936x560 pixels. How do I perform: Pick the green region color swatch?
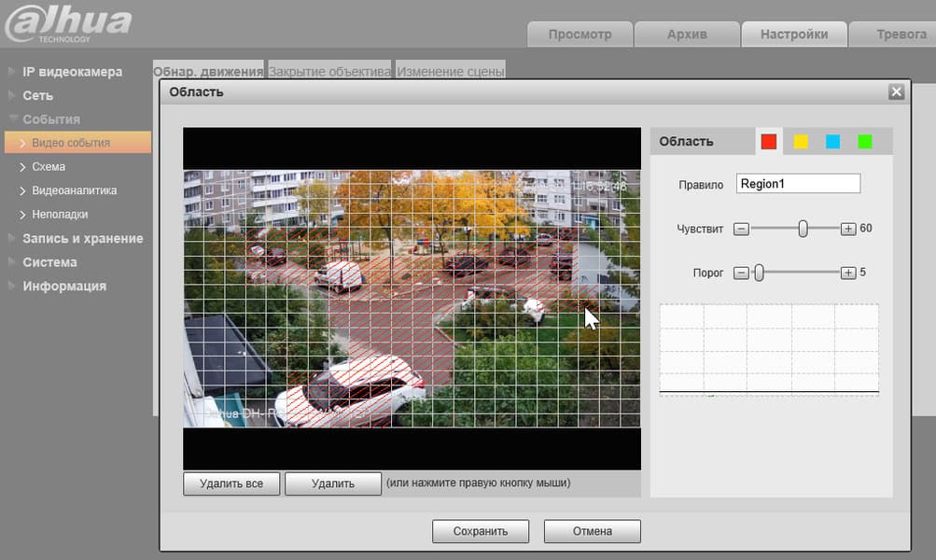[x=865, y=142]
